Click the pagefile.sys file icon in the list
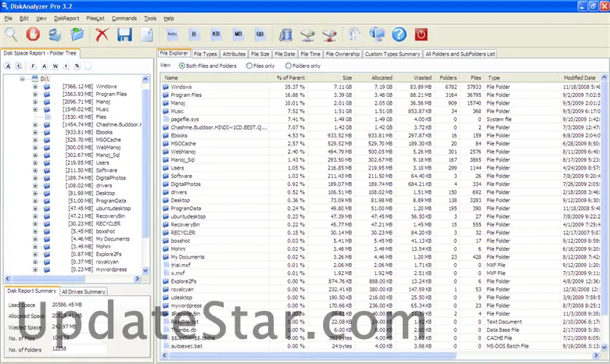Image resolution: width=610 pixels, height=364 pixels. [166, 120]
